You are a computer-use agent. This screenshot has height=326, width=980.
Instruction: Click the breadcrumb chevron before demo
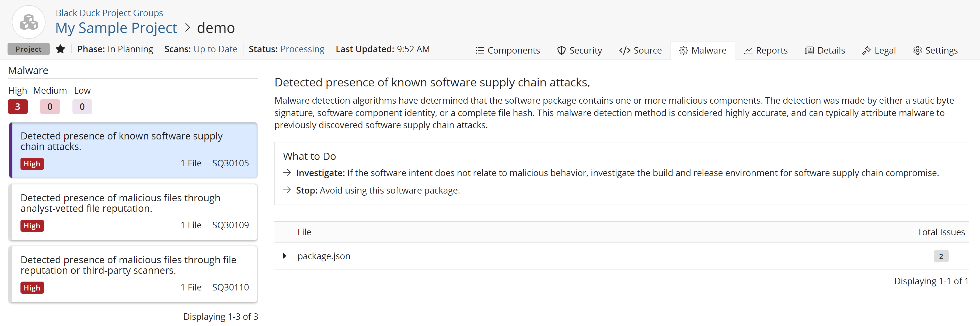coord(187,28)
